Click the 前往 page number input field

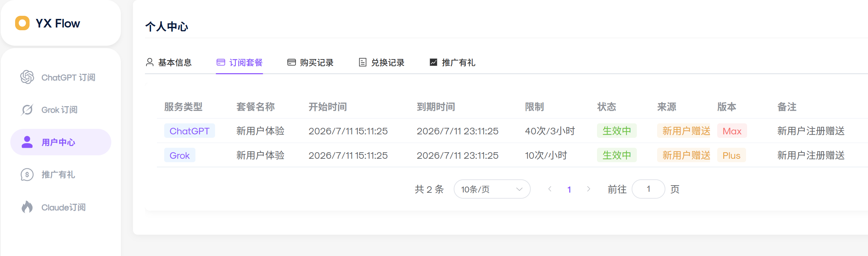[648, 189]
